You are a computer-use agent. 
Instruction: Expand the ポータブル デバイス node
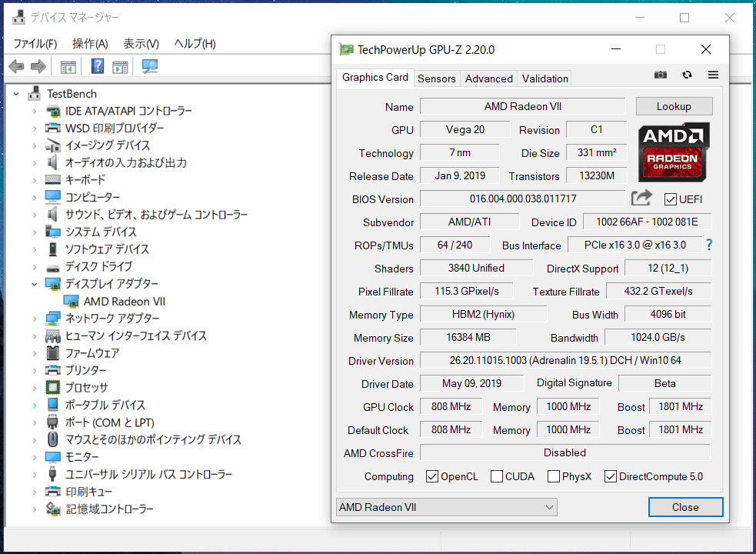35,405
